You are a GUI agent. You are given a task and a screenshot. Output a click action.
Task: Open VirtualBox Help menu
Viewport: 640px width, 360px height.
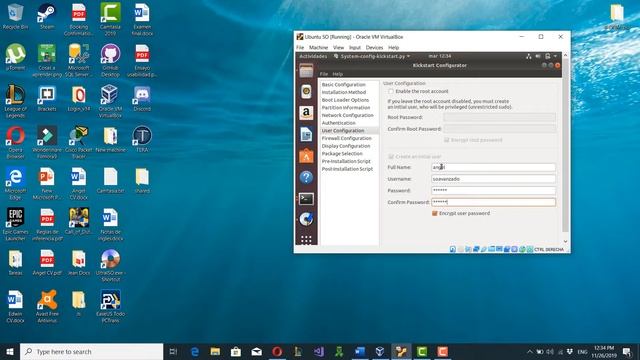coord(393,48)
